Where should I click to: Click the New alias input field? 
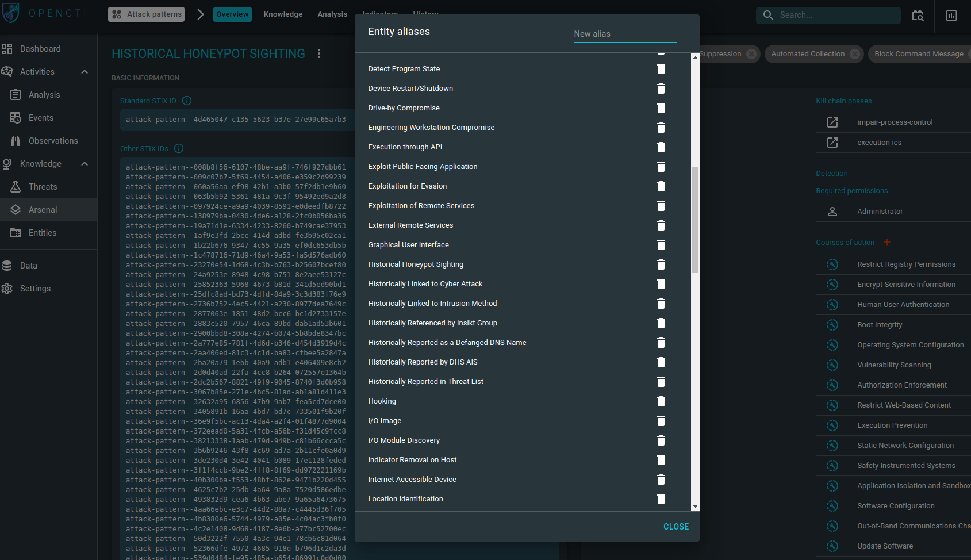click(625, 34)
